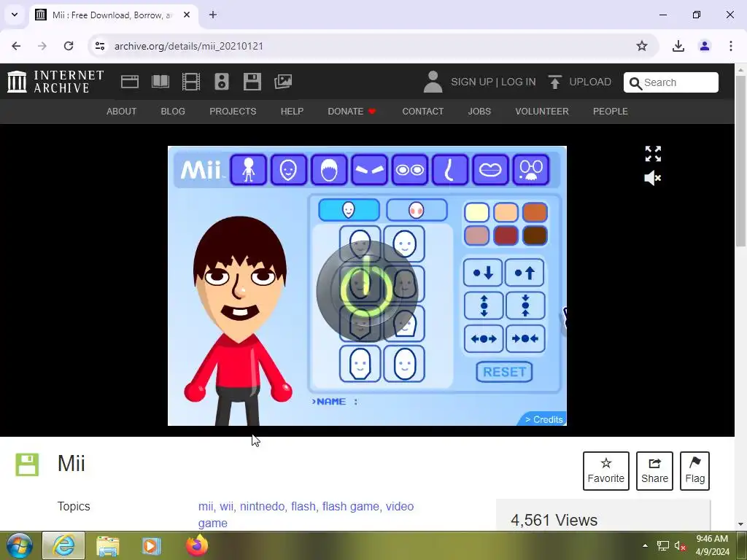
Task: Enter fullscreen mode for the emulator
Action: pyautogui.click(x=653, y=154)
